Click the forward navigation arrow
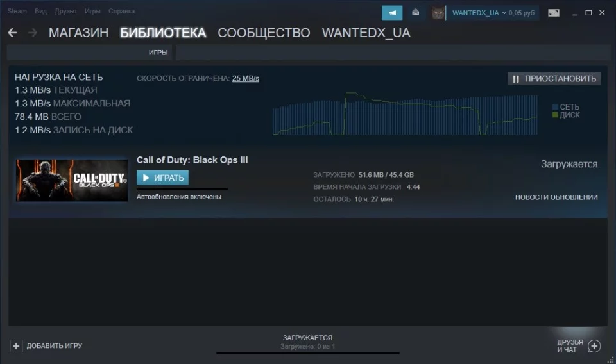616x364 pixels. click(x=33, y=33)
